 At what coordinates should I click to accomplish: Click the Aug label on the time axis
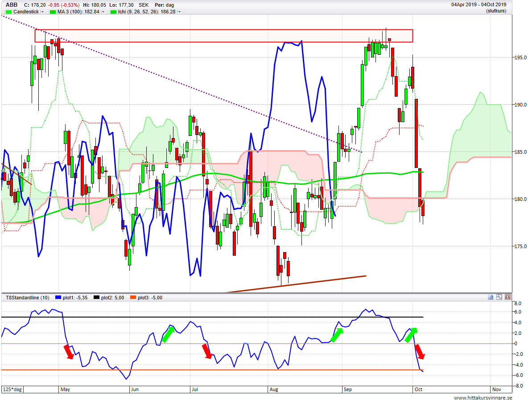[x=274, y=389]
